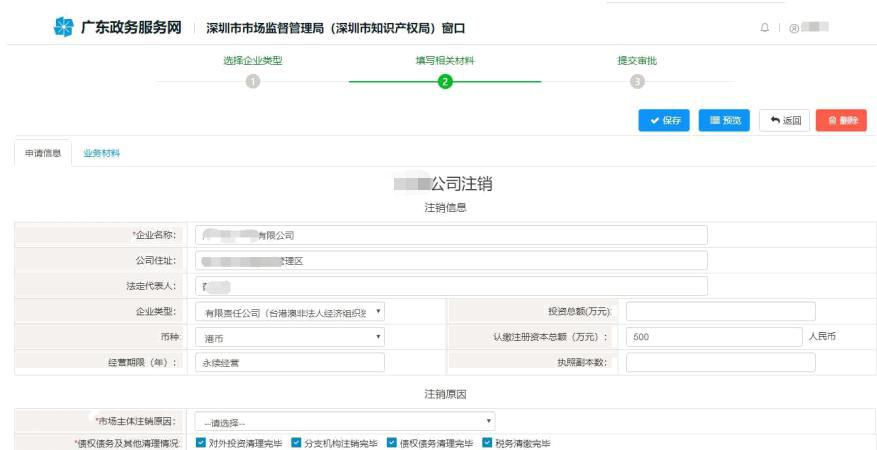The image size is (877, 450).
Task: Toggle 分支机构注销完毕 checkbox
Action: 296,443
